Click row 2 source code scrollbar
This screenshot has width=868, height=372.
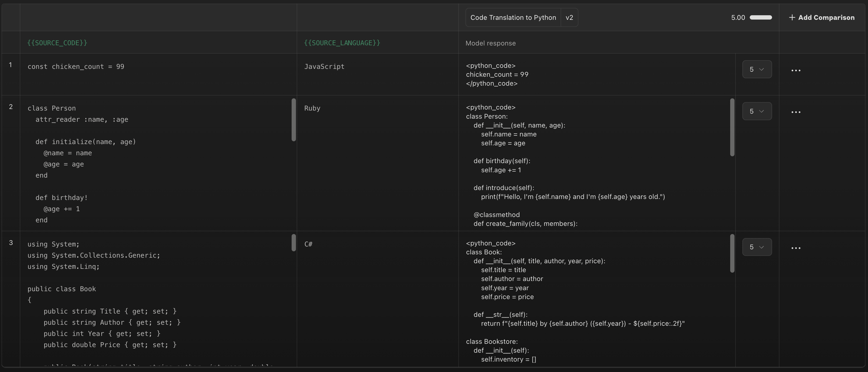pos(293,120)
